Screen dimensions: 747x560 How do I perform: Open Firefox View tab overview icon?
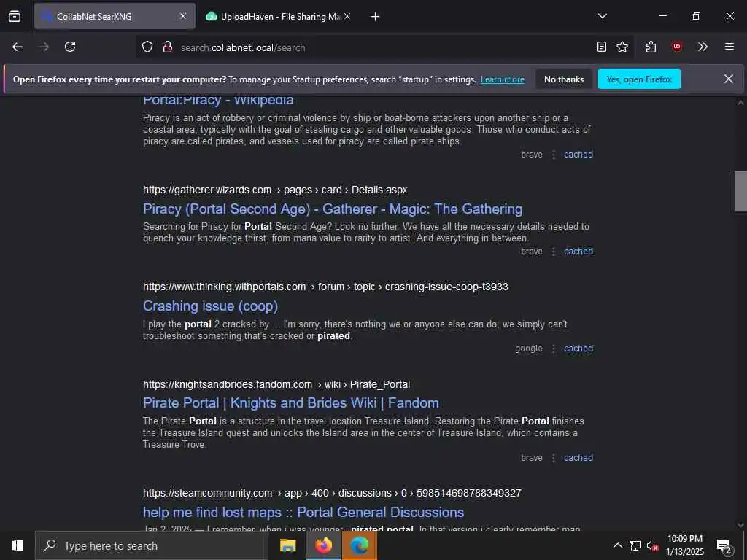pyautogui.click(x=15, y=16)
